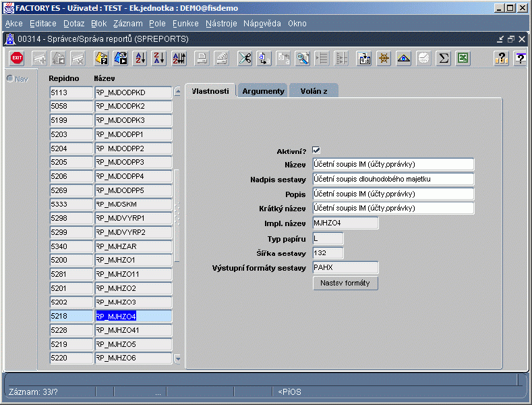Click the Nadpis sestavy text field
Viewport: 532px width, 405px height.
click(393, 180)
